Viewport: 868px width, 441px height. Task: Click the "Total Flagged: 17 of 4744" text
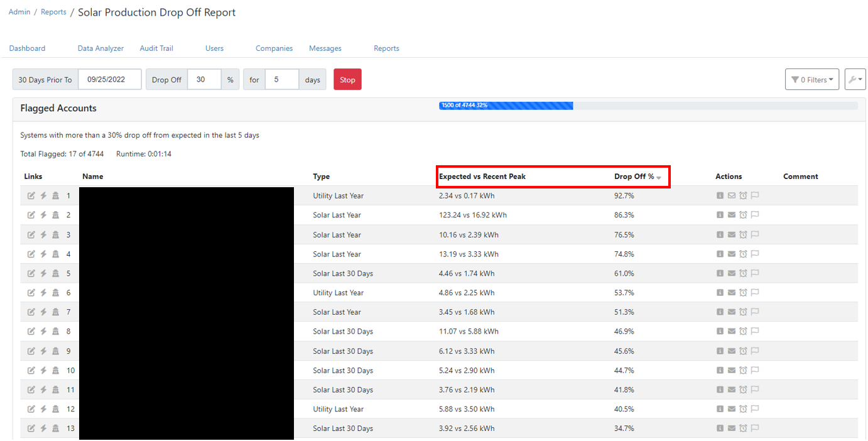click(x=62, y=154)
